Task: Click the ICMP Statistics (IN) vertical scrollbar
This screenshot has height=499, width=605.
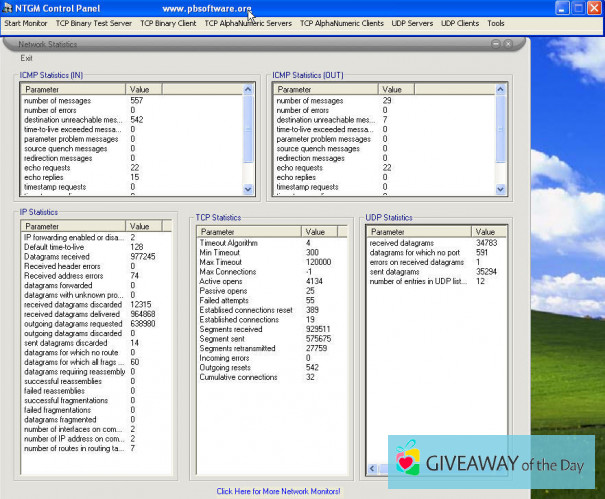Action: click(249, 140)
